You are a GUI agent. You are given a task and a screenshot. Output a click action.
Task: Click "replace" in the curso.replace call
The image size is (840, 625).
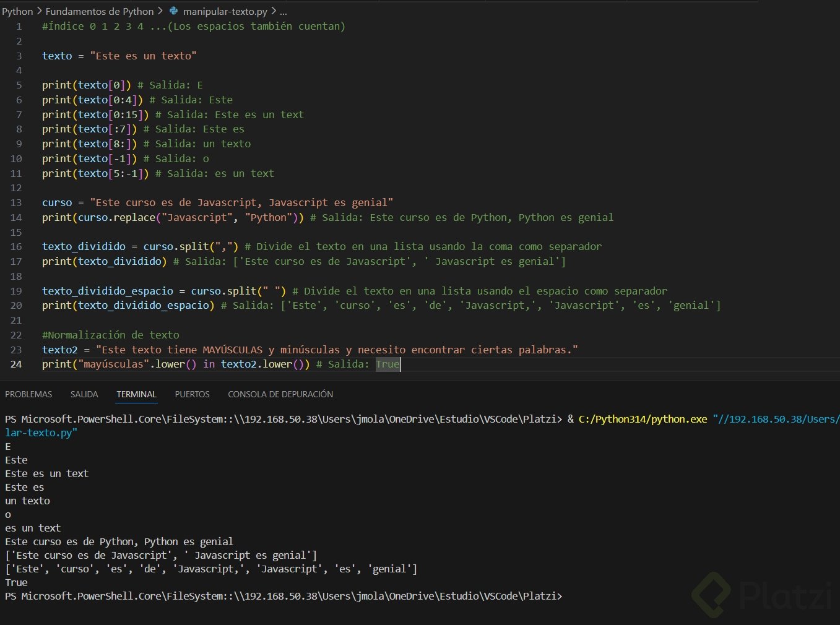(134, 218)
